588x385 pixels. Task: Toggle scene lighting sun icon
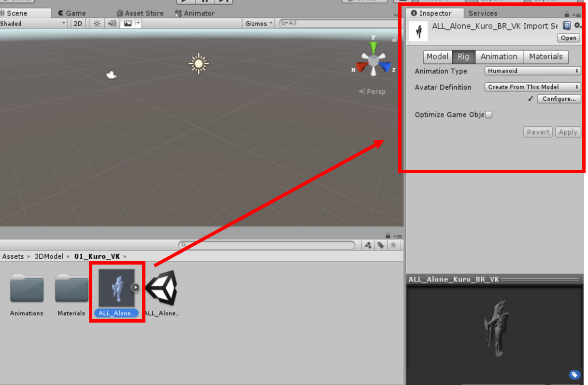(x=97, y=23)
